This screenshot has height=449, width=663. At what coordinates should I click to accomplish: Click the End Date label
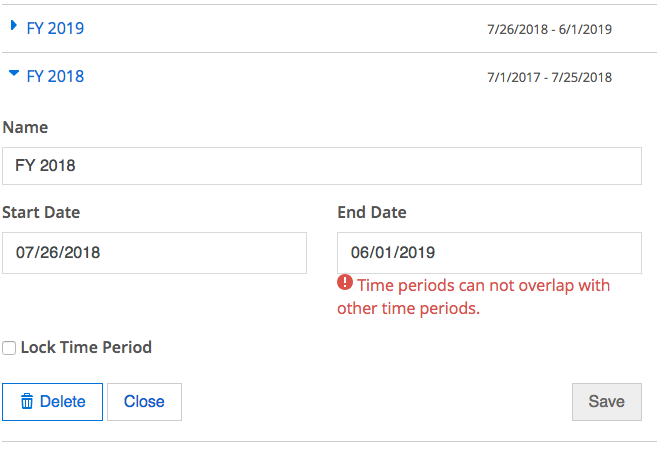[x=372, y=212]
